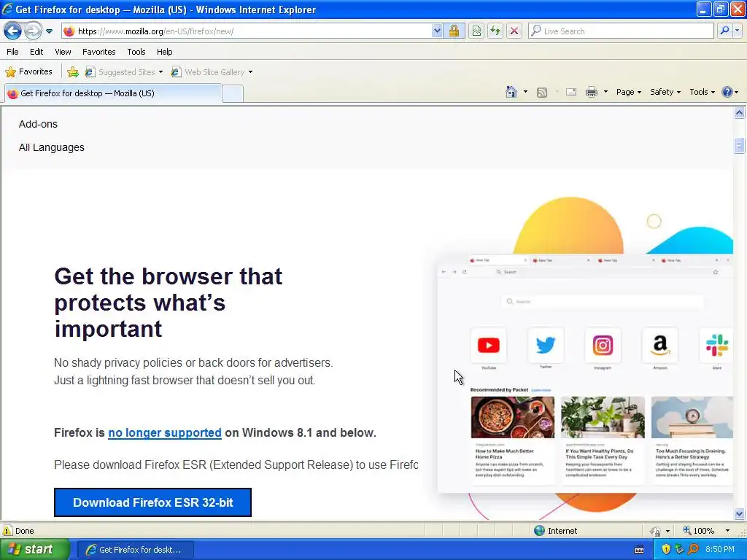
Task: Click the scroll down arrow of page scrollbar
Action: [739, 513]
